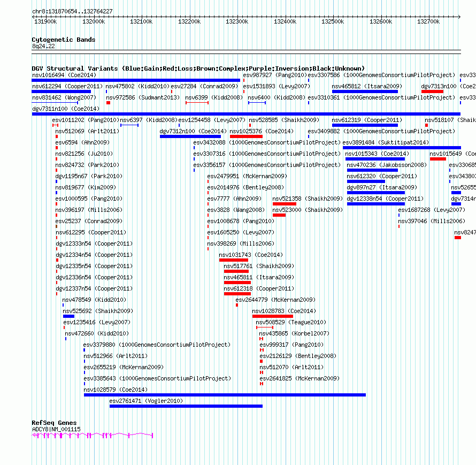Open nsv1025376 (Coe2014) loss variant
Screen dimensions: 476x465
[x=262, y=131]
